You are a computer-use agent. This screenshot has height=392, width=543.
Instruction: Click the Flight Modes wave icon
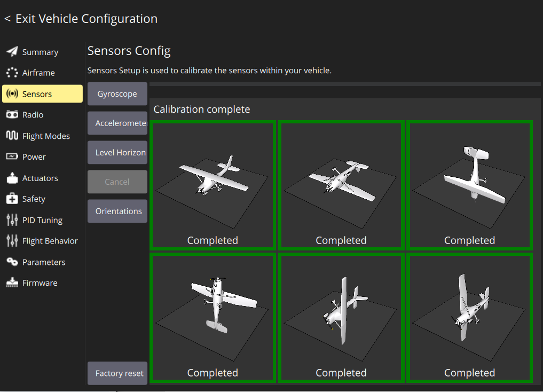(12, 136)
